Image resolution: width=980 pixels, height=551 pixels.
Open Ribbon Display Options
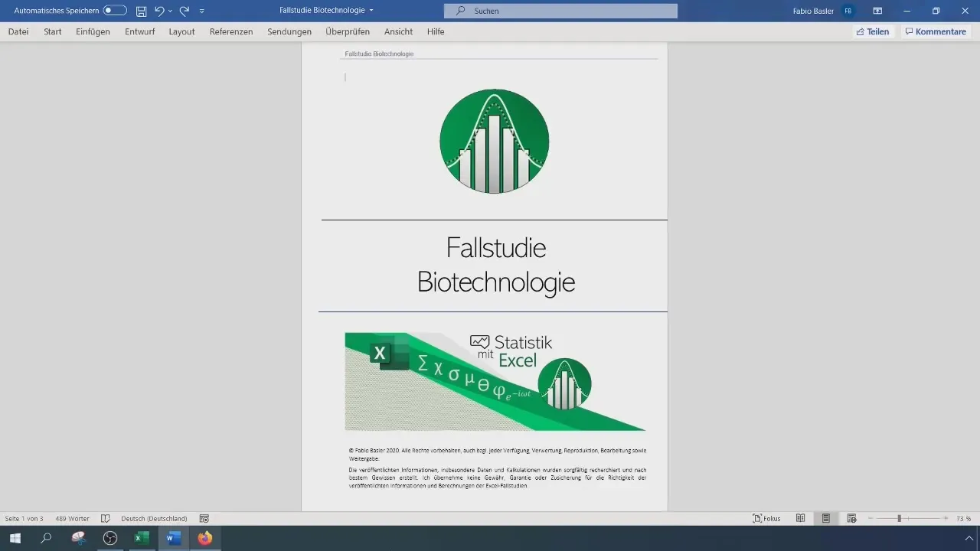(877, 11)
